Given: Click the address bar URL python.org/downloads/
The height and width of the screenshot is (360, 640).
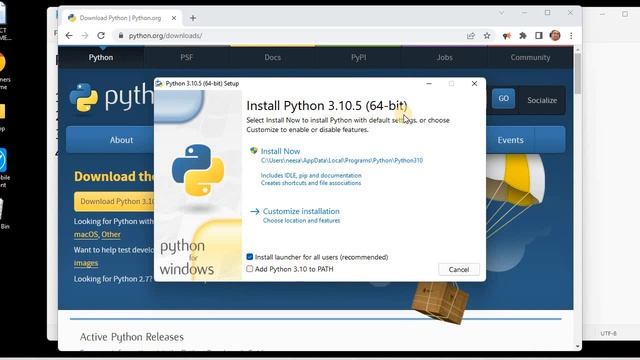Looking at the screenshot, I should click(165, 36).
